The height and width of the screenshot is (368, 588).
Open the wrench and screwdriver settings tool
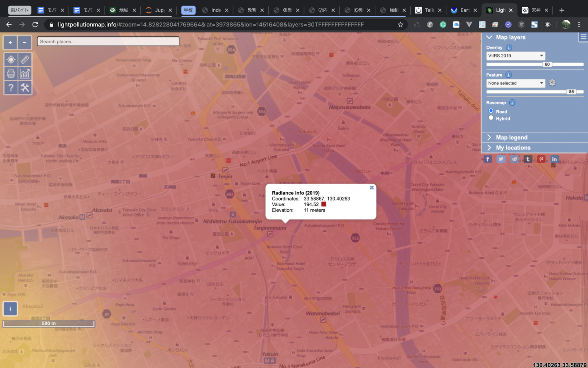(x=25, y=88)
